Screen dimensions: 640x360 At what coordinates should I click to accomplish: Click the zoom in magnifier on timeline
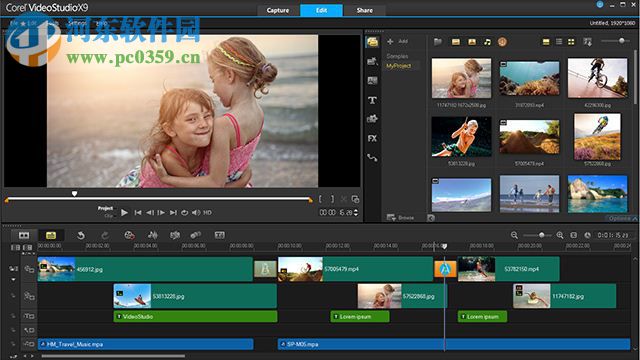[560, 235]
